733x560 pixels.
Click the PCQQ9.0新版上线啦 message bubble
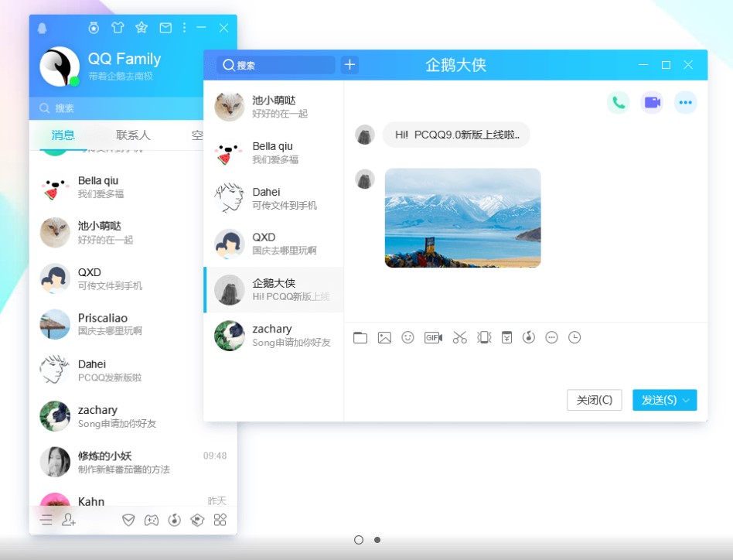click(456, 135)
